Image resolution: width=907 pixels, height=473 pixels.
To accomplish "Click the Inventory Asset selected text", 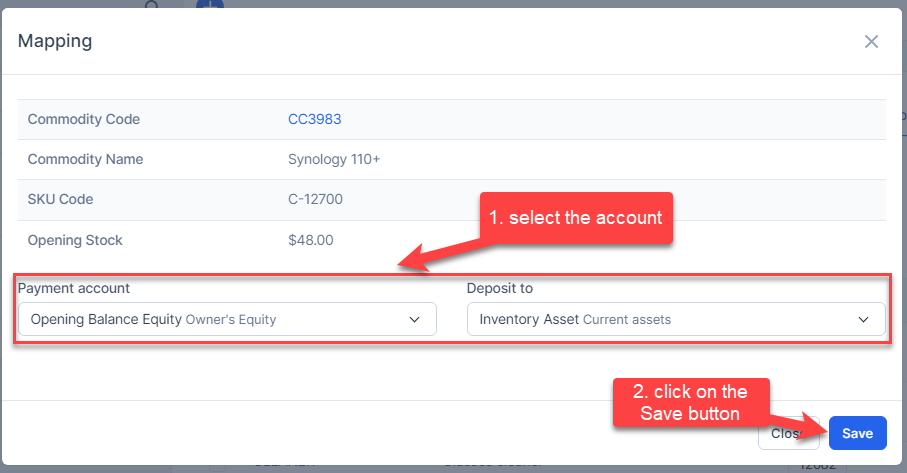I will click(x=529, y=320).
